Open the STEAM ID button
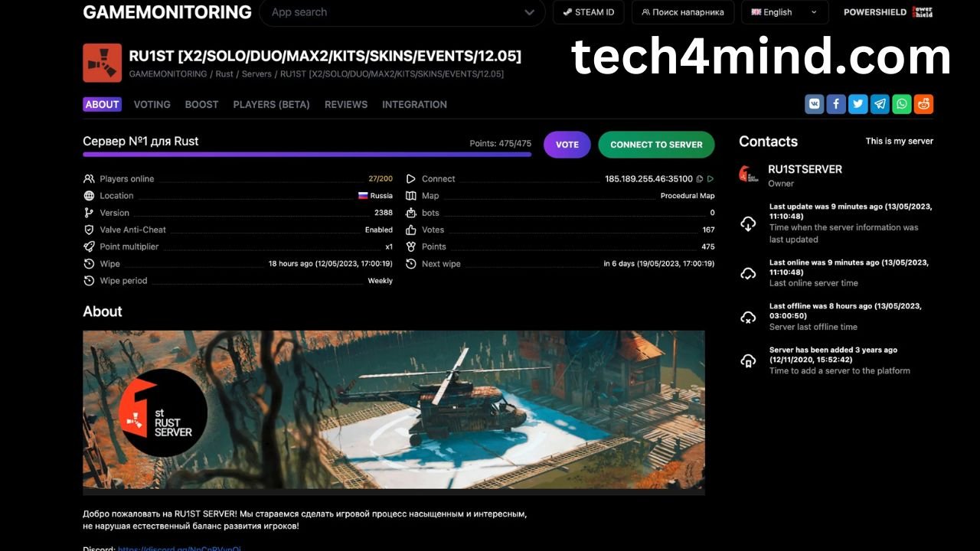This screenshot has height=551, width=980. (x=588, y=12)
